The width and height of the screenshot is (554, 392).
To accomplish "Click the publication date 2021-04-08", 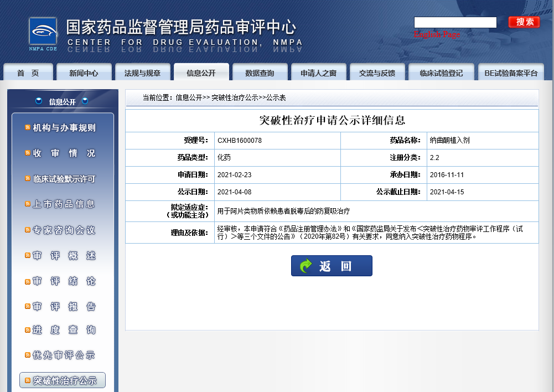I will coord(234,192).
